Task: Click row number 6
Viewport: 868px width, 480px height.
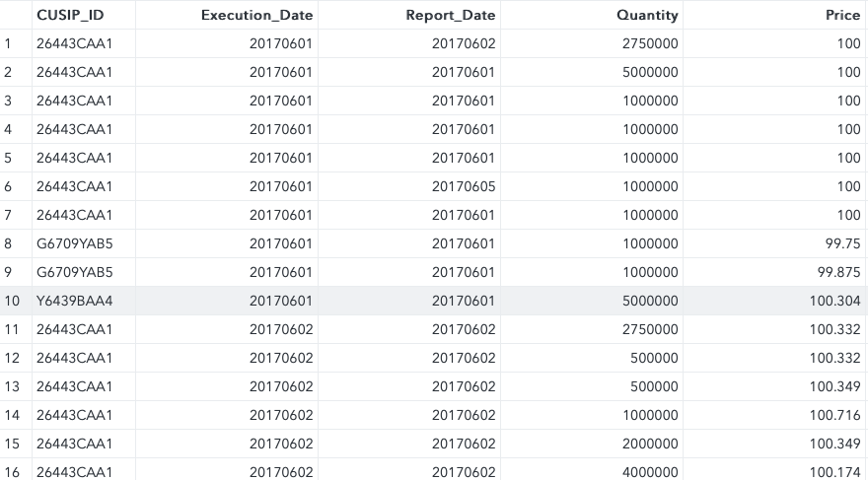Action: point(9,187)
